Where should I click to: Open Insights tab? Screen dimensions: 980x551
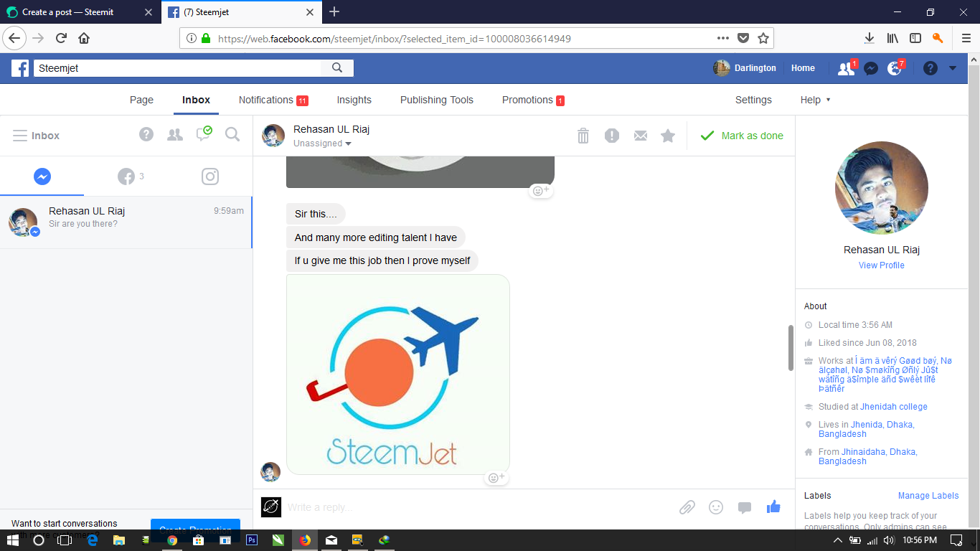point(354,100)
